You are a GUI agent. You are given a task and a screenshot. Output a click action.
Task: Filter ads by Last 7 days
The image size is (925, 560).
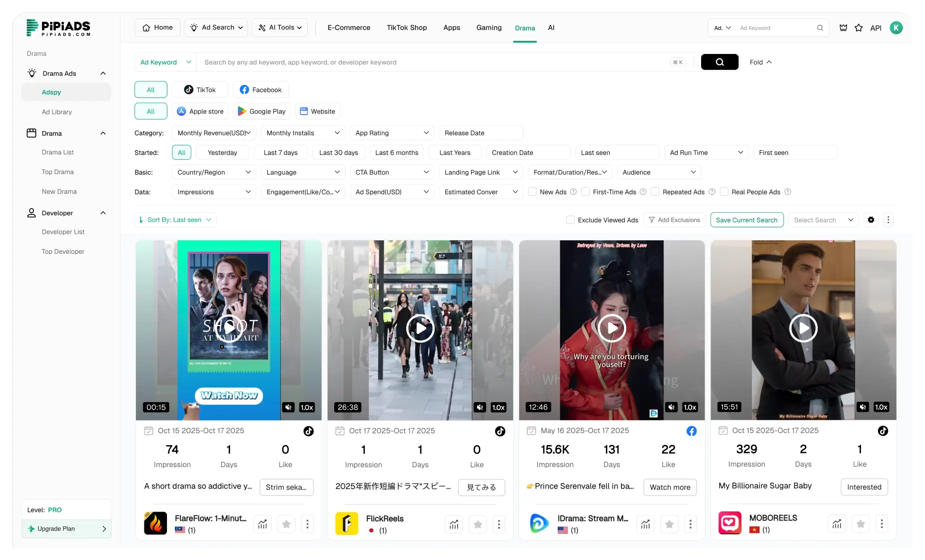[280, 152]
